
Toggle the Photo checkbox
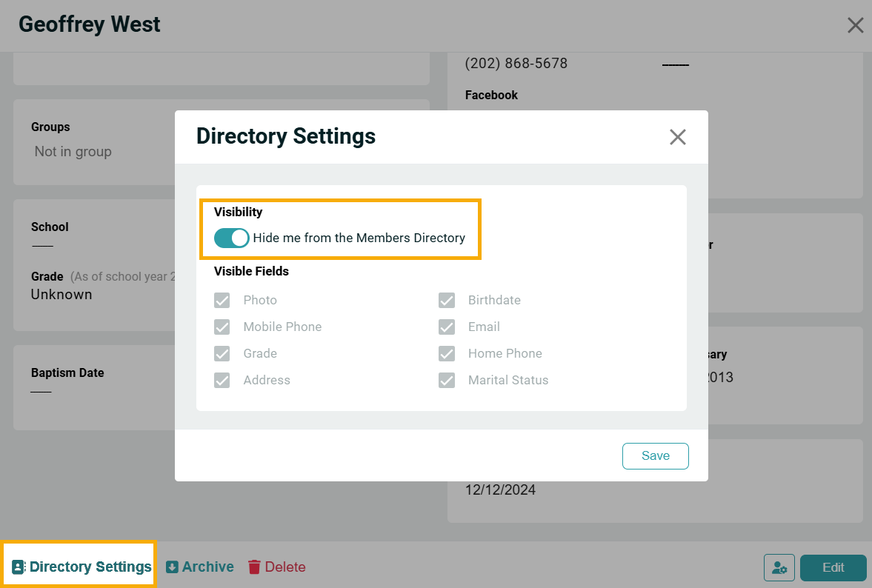click(x=222, y=300)
